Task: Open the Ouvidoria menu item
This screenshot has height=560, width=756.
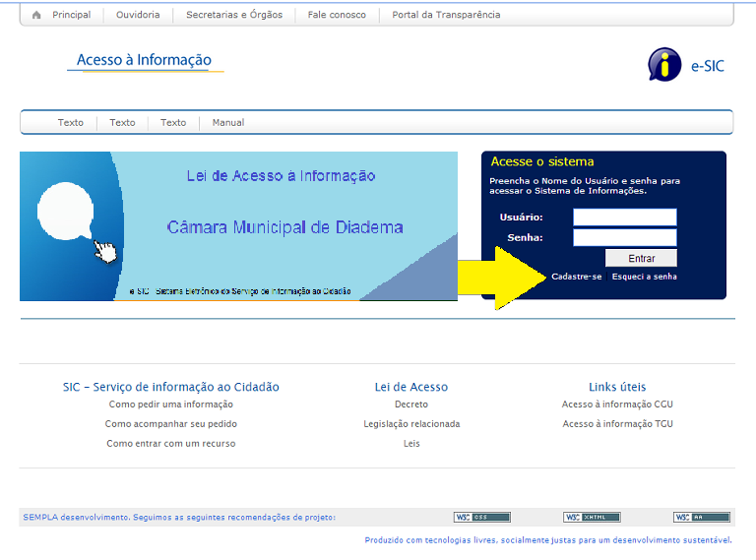Action: (x=139, y=15)
